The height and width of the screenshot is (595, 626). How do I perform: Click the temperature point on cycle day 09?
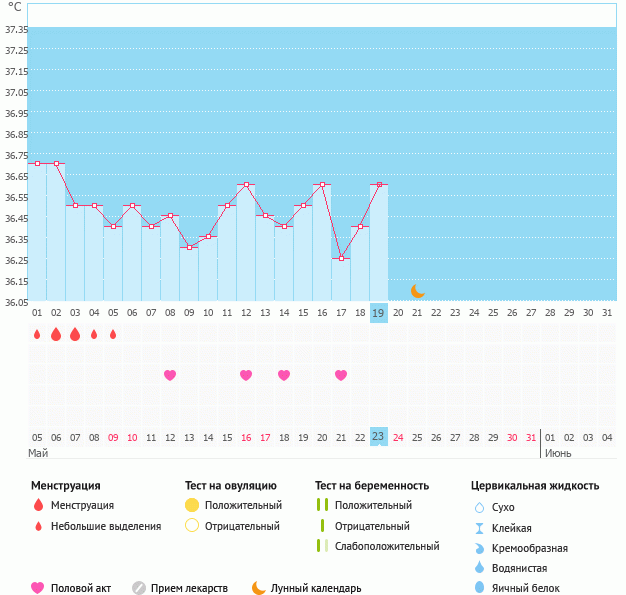tap(189, 247)
